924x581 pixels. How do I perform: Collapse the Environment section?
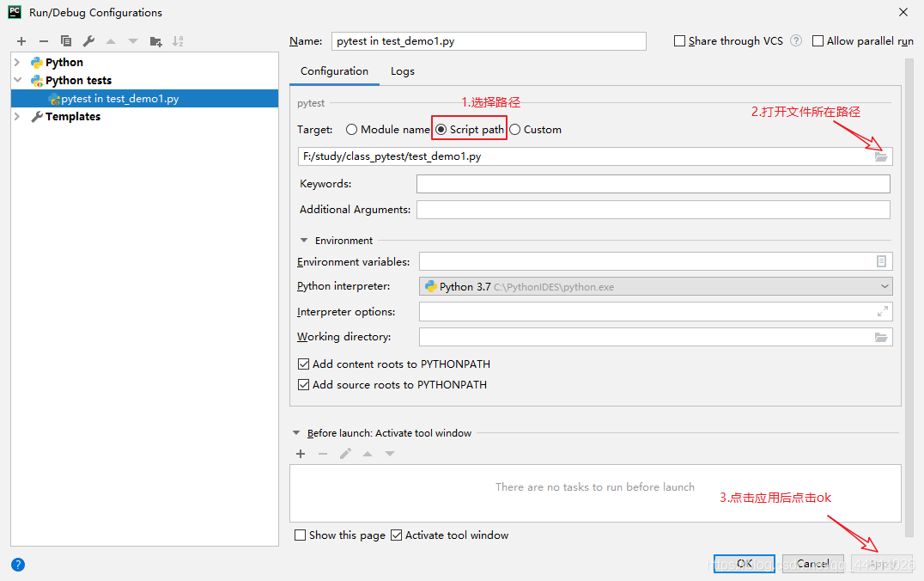304,241
